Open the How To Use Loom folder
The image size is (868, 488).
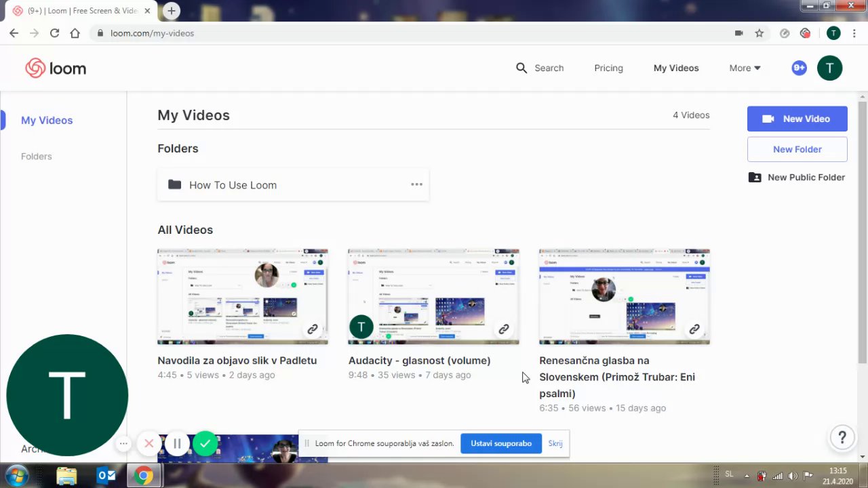pos(293,184)
